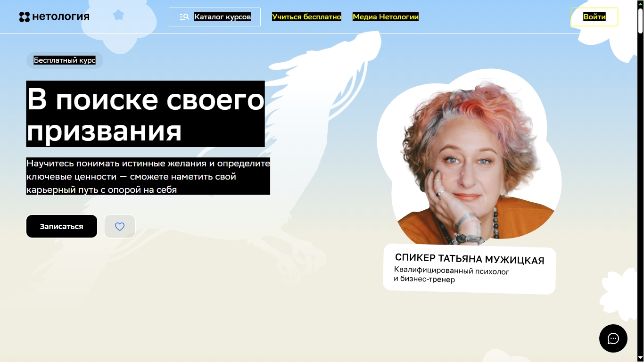The height and width of the screenshot is (362, 644).
Task: Click the scrollbar up arrow
Action: point(640,4)
